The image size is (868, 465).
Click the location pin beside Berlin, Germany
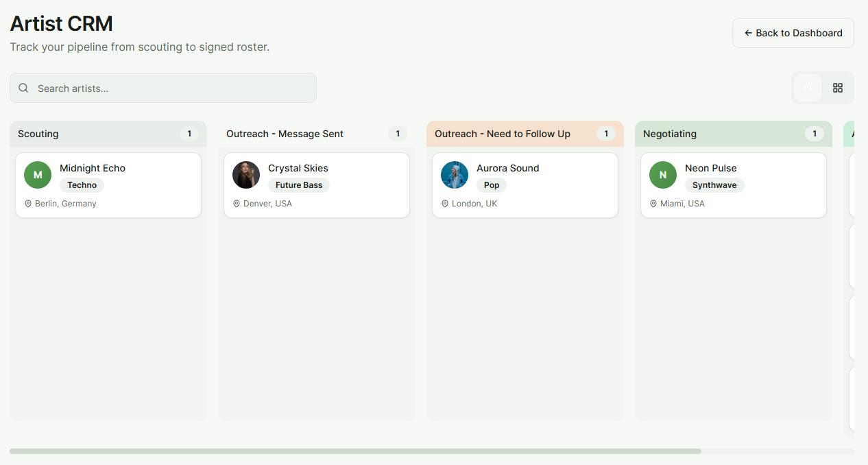[28, 204]
